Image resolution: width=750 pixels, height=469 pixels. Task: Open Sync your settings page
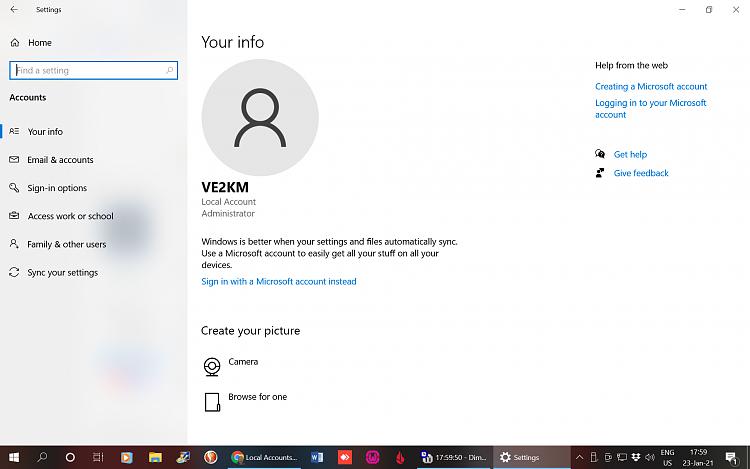(63, 273)
